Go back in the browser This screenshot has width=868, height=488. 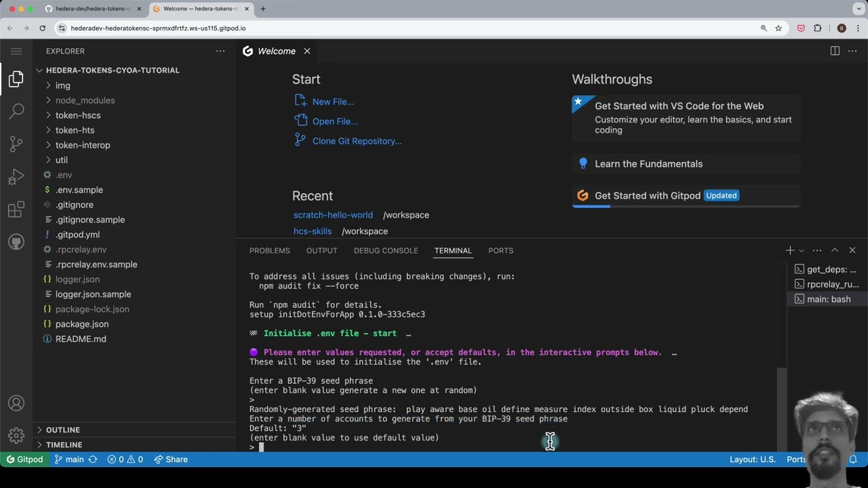pos(10,28)
